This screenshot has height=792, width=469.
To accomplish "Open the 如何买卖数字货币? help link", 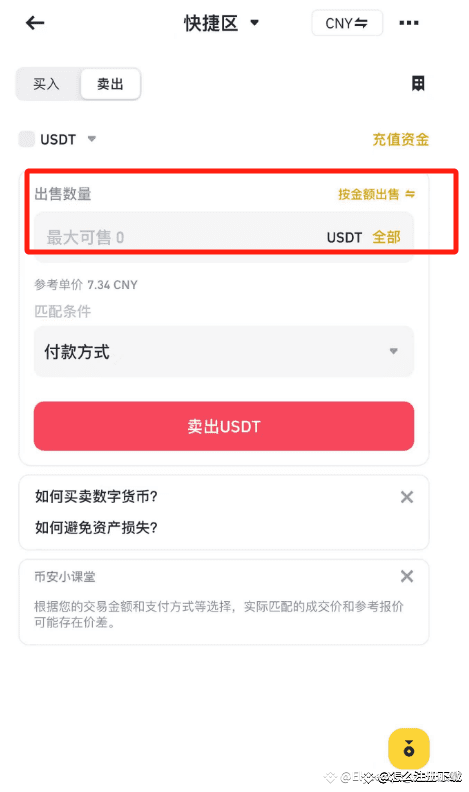I will pos(96,497).
